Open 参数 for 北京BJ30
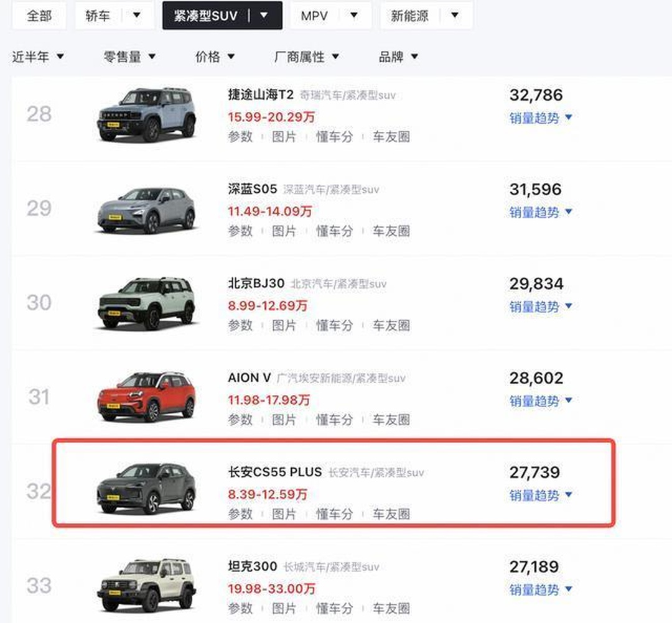This screenshot has height=623, width=672. tap(240, 325)
